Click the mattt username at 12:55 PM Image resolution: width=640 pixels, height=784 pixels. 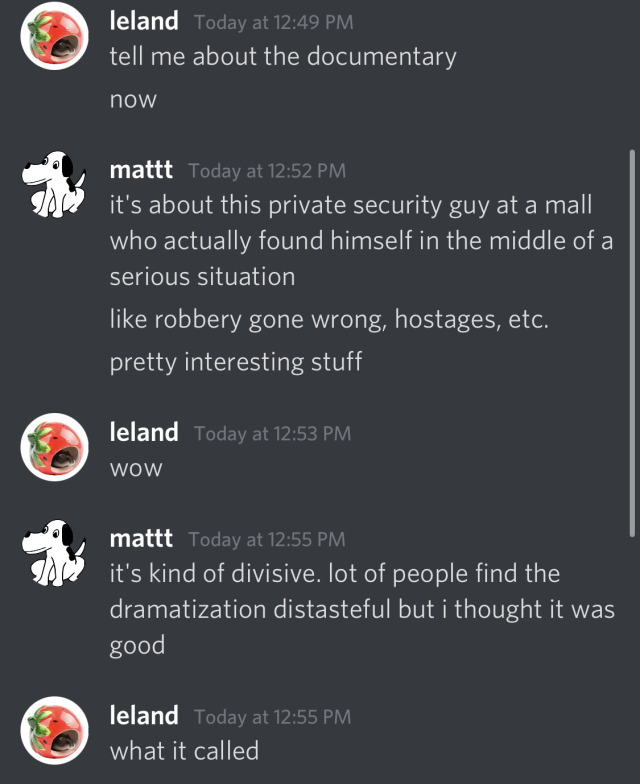coord(141,538)
